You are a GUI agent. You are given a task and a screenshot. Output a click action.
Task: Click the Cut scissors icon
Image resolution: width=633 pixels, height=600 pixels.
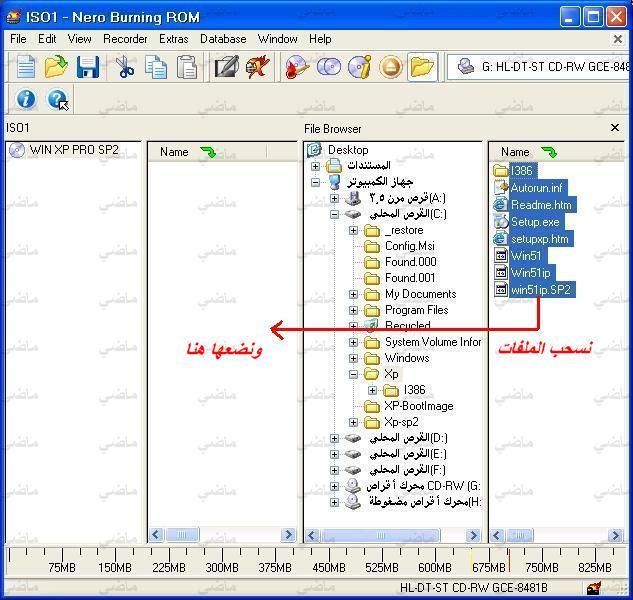(125, 67)
